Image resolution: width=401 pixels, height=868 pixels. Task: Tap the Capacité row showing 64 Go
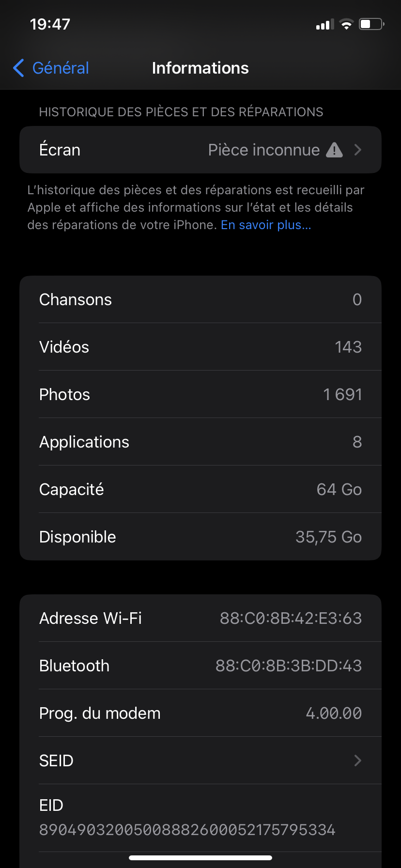[200, 489]
